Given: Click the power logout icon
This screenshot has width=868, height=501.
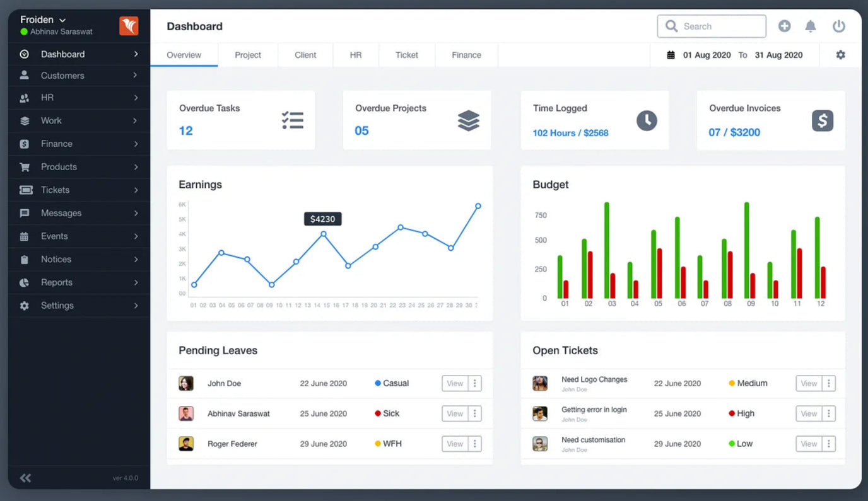Looking at the screenshot, I should pyautogui.click(x=838, y=26).
